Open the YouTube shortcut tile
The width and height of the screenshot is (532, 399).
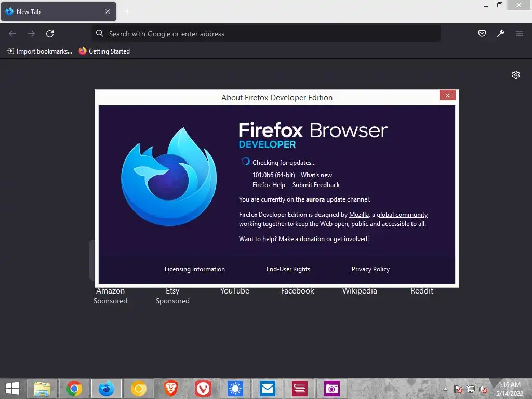click(x=235, y=291)
